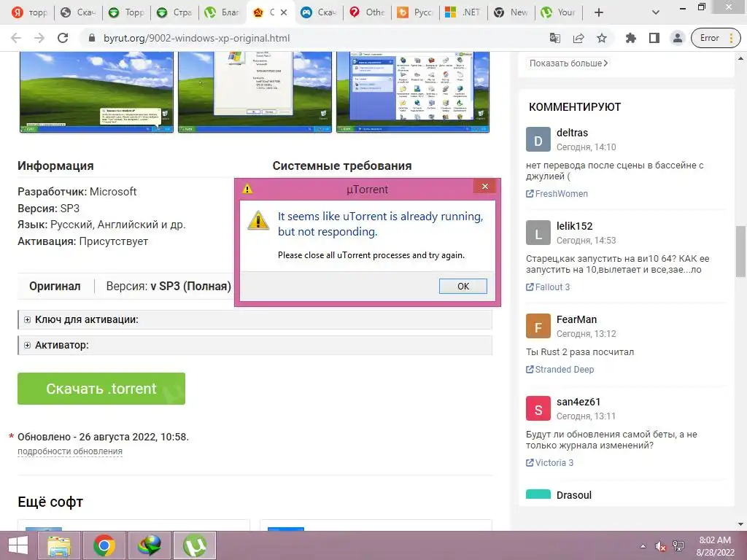The width and height of the screenshot is (747, 560).
Task: Switch to the first 'Скач' tab
Action: click(x=78, y=12)
